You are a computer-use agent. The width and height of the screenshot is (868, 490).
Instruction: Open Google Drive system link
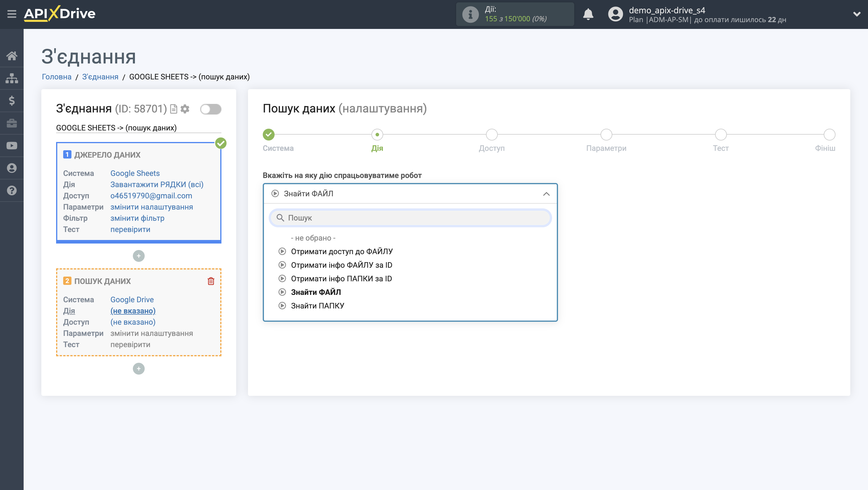132,300
